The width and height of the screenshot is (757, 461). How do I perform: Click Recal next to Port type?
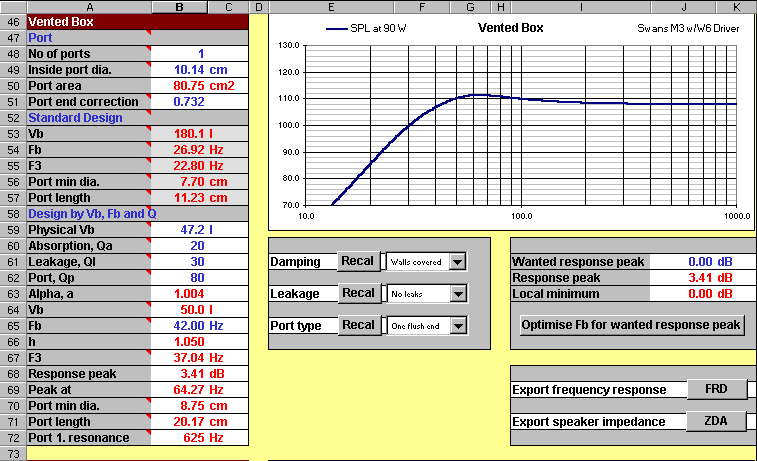(x=357, y=325)
